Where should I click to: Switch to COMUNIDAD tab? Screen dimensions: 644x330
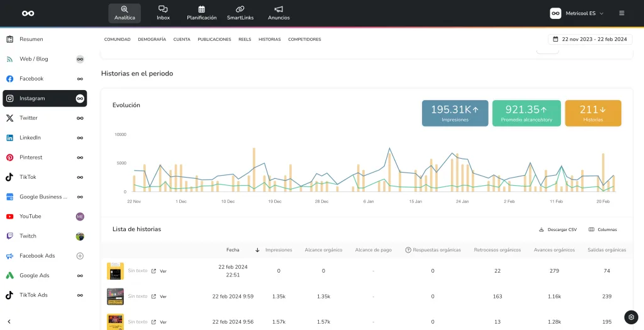pyautogui.click(x=117, y=40)
